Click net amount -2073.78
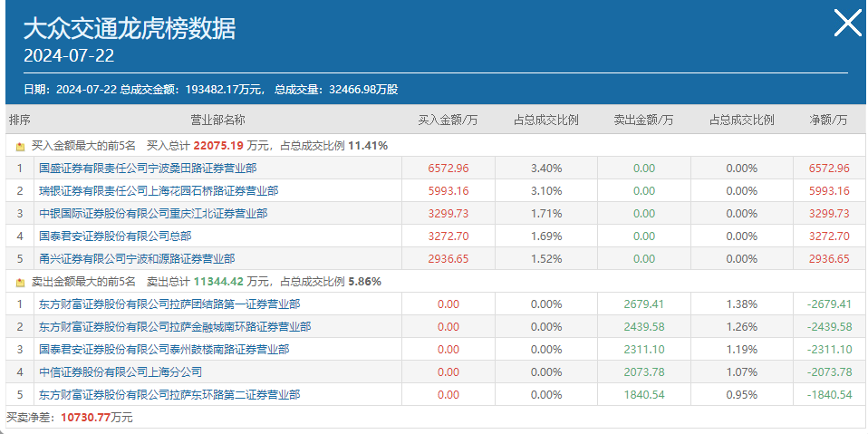The image size is (868, 434). pyautogui.click(x=829, y=372)
